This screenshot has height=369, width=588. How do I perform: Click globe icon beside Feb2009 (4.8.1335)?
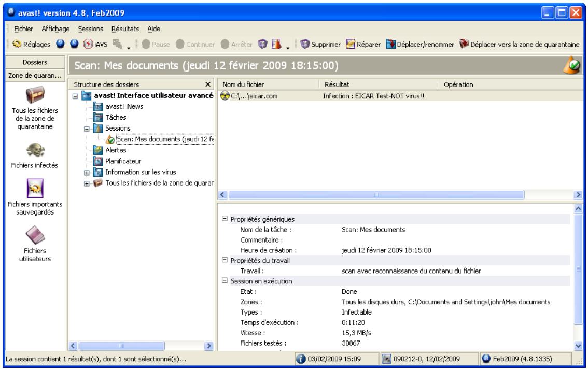pos(486,359)
